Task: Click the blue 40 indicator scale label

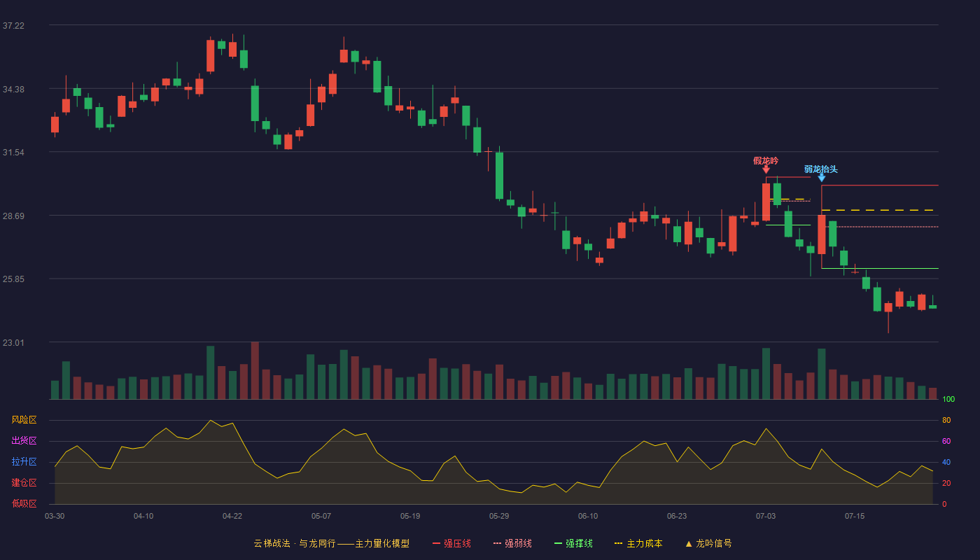Action: pyautogui.click(x=946, y=463)
